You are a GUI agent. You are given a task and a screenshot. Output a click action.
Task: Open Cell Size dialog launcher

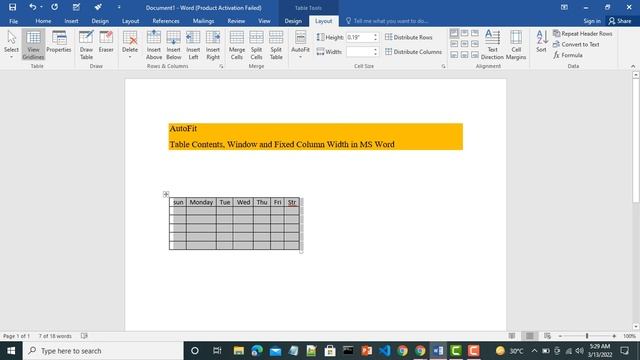pyautogui.click(x=443, y=66)
